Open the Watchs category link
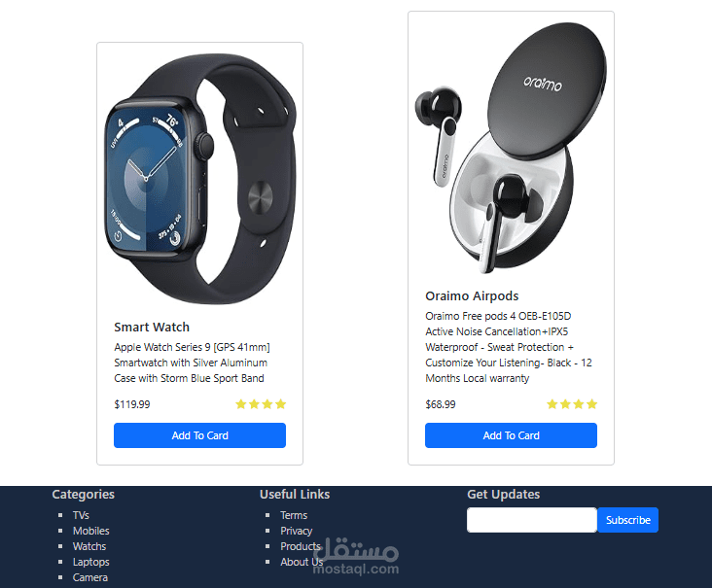The height and width of the screenshot is (588, 712). [x=89, y=546]
